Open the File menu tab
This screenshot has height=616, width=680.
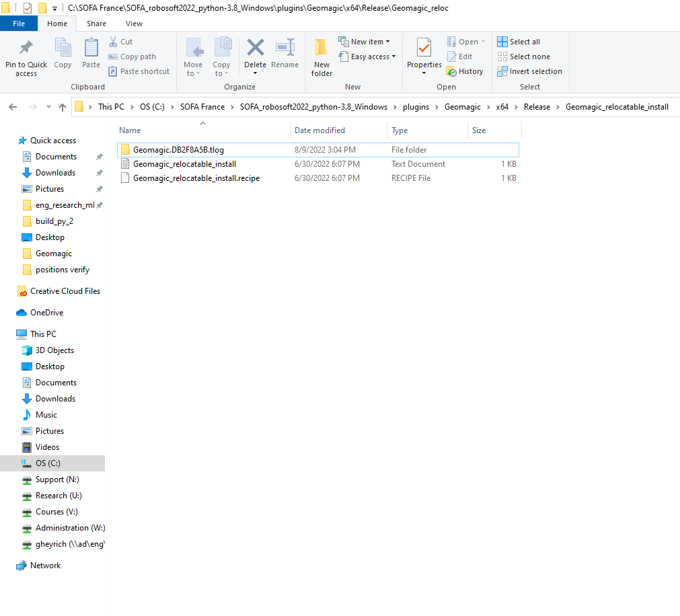19,24
